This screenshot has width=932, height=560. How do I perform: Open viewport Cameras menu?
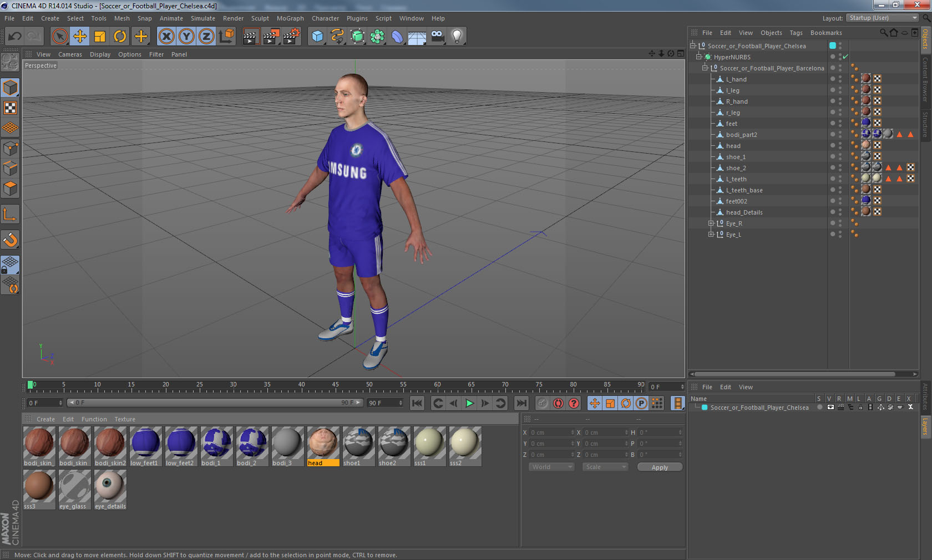[70, 54]
